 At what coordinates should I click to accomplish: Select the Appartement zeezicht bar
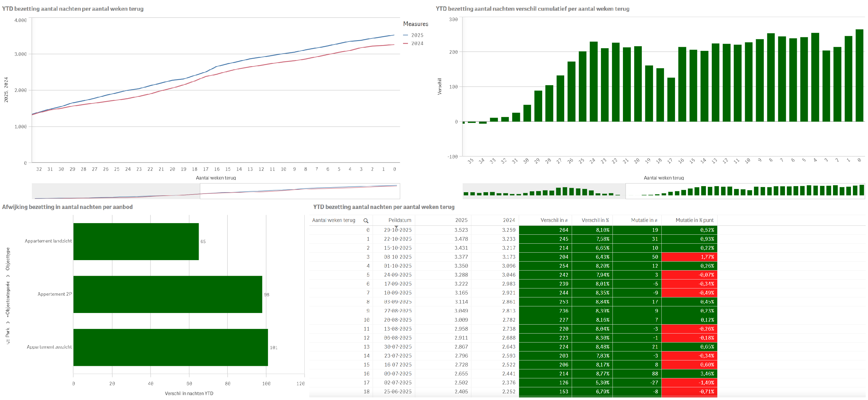pyautogui.click(x=170, y=347)
